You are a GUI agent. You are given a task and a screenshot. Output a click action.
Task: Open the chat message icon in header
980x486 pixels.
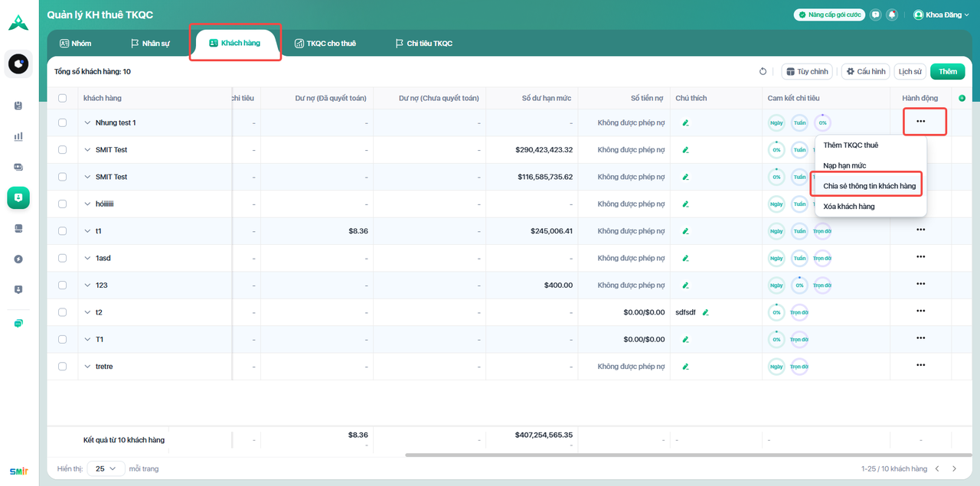[x=875, y=15]
